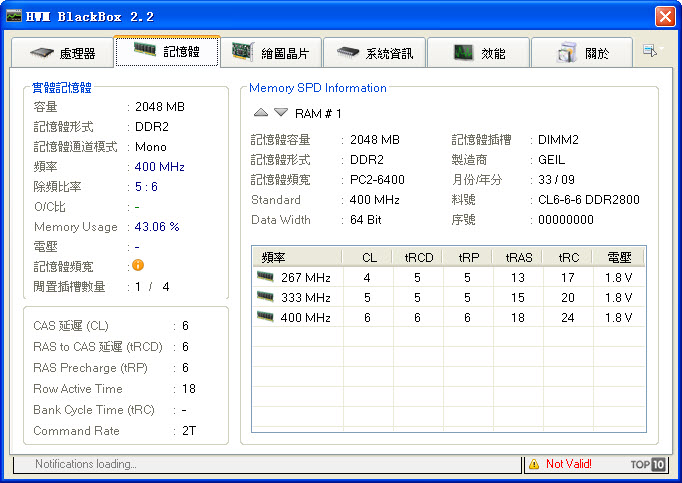
Task: Click the orange info icon beside 記憶體頻寬
Action: click(138, 265)
